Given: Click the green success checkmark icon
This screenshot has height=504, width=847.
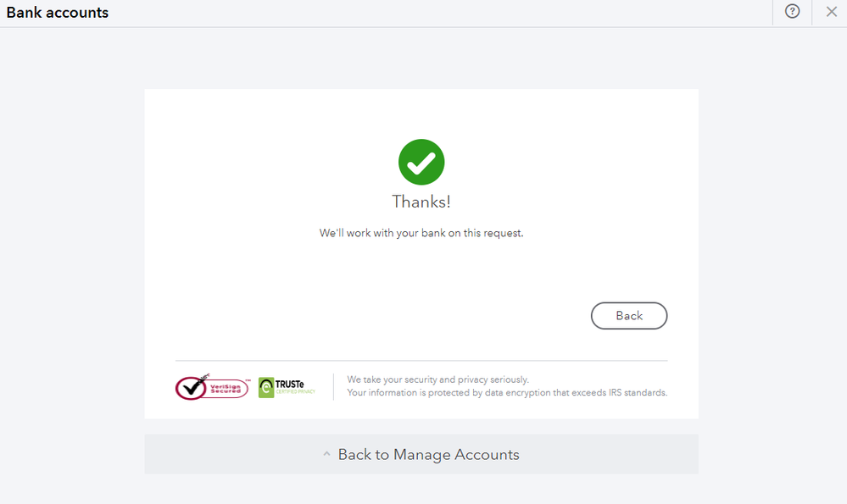Looking at the screenshot, I should pos(421,162).
